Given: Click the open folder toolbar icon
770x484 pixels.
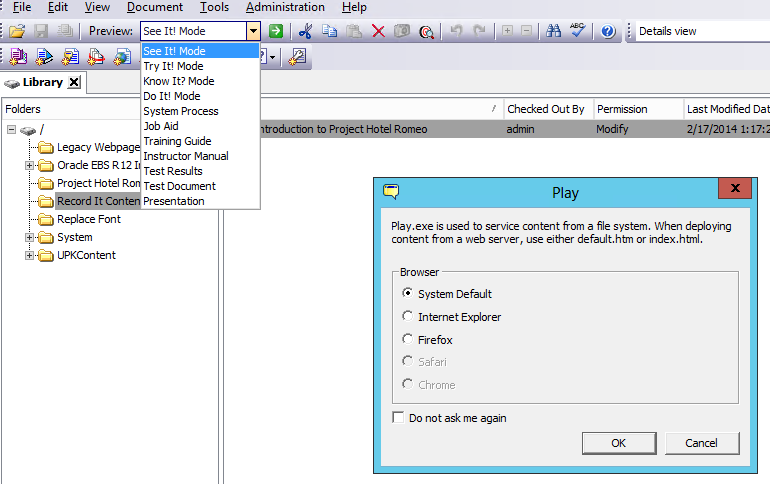Looking at the screenshot, I should (x=17, y=32).
